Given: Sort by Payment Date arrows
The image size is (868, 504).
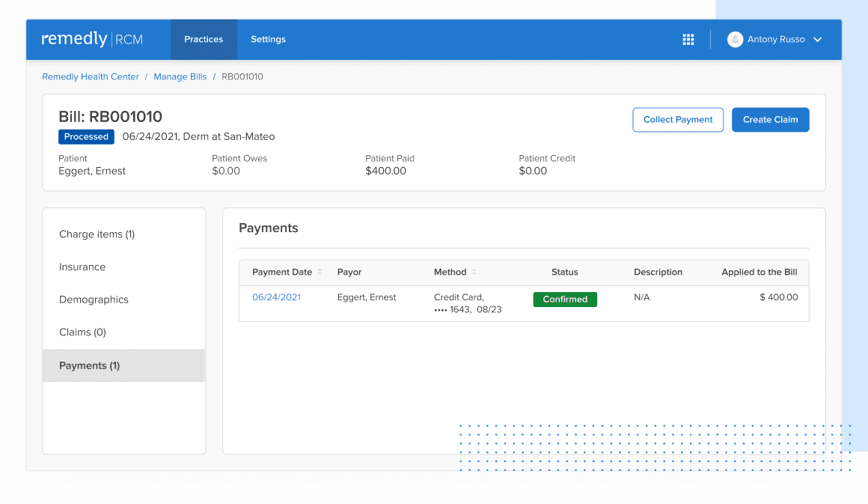Looking at the screenshot, I should click(x=320, y=272).
